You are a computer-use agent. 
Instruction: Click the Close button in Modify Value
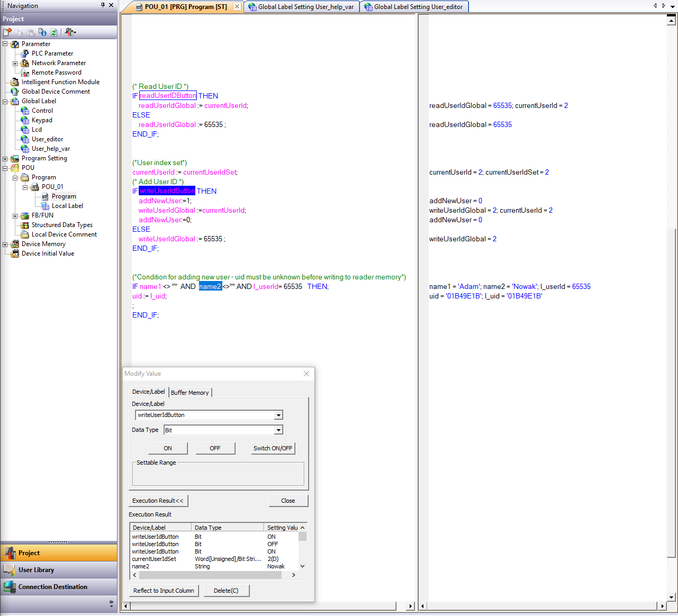[x=288, y=501]
